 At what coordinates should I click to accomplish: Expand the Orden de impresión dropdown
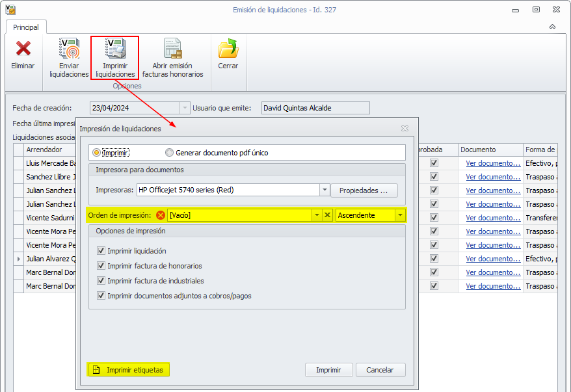point(317,215)
